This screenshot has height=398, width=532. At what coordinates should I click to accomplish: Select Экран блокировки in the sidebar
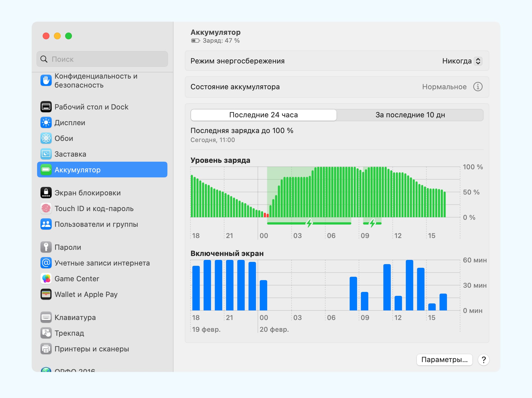[87, 193]
